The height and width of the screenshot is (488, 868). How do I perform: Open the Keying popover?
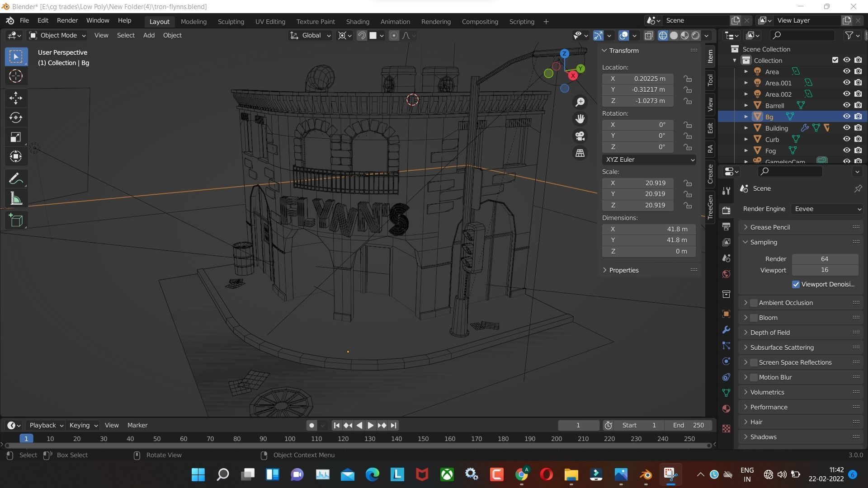pos(83,425)
